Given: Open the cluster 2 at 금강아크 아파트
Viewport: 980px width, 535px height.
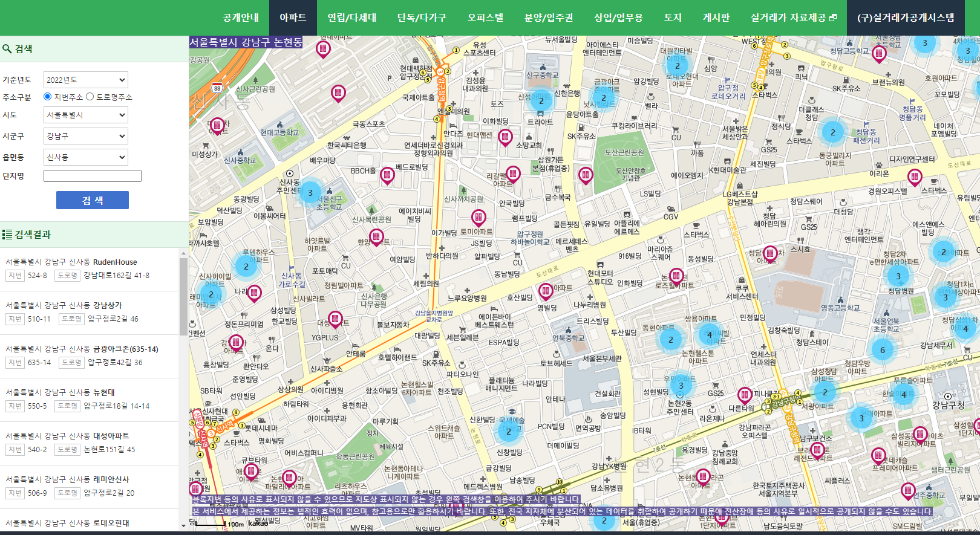Looking at the screenshot, I should (x=603, y=98).
